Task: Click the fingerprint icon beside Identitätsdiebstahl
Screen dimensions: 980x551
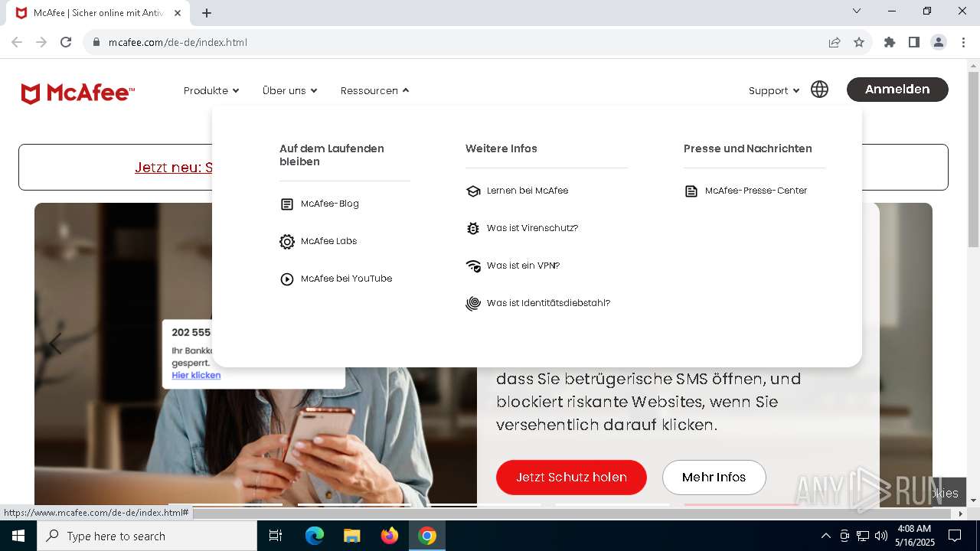Action: pyautogui.click(x=473, y=304)
